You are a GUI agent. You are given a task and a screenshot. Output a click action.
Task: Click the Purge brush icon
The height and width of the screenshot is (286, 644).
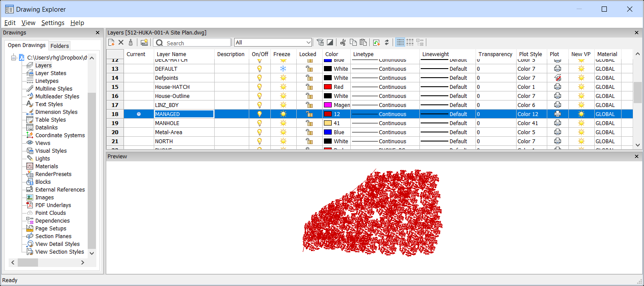coord(130,42)
